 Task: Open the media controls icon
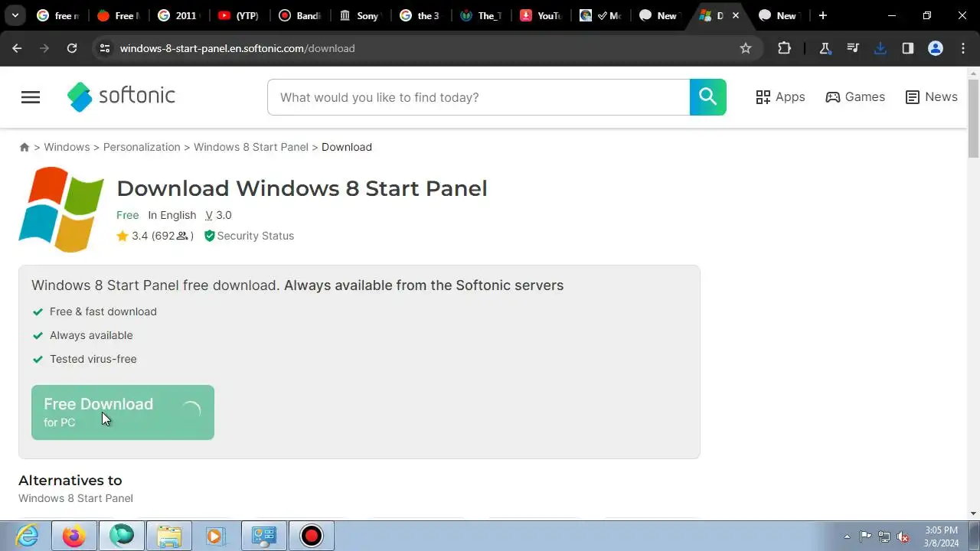(853, 48)
